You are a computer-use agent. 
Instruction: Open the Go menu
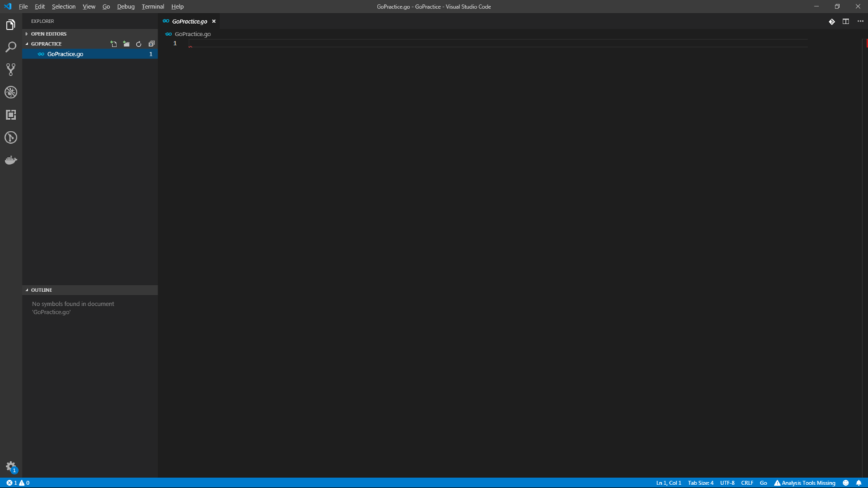click(106, 7)
